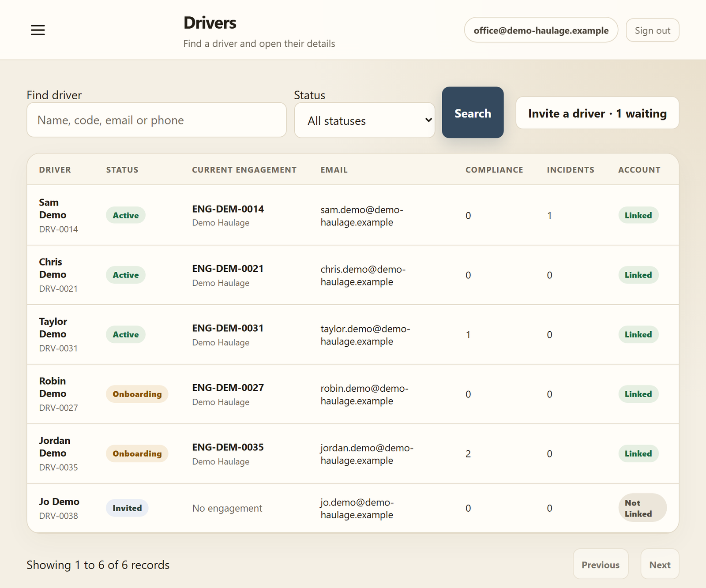Click the Onboarding badge for Jordan Demo
The image size is (706, 588).
[137, 453]
